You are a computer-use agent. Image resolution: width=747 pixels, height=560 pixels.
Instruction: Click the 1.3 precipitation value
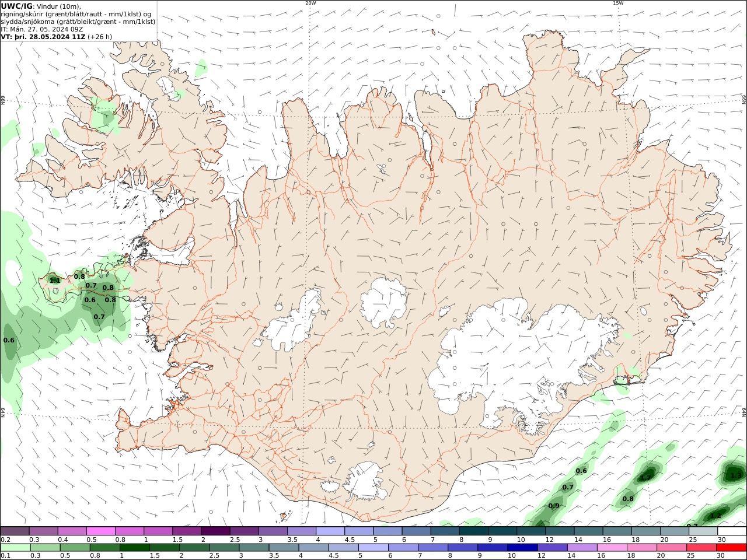[x=736, y=475]
